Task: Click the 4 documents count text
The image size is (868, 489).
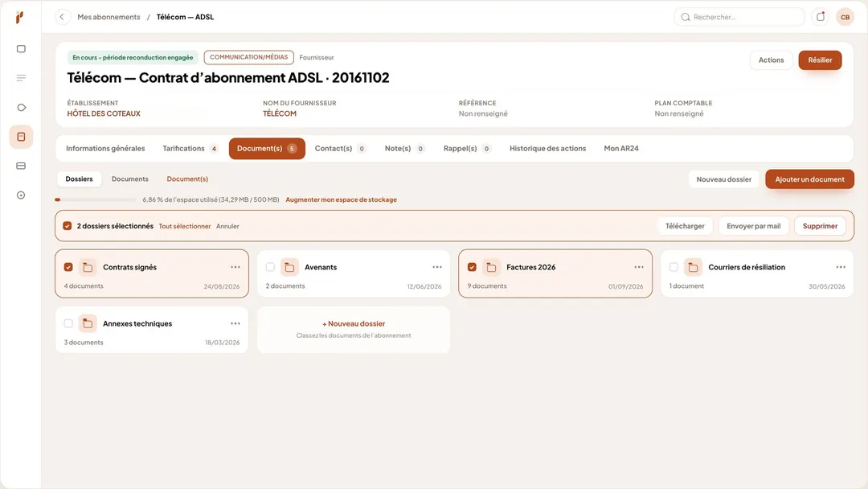Action: [x=84, y=286]
